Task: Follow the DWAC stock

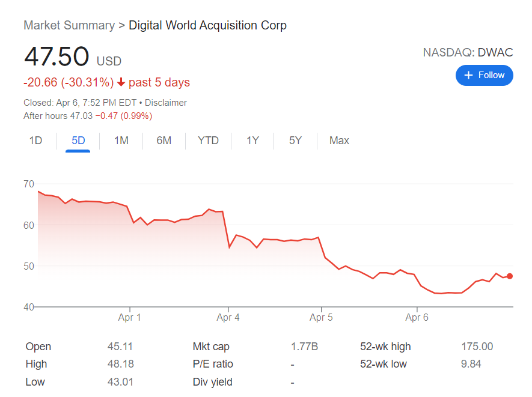Action: coord(485,75)
